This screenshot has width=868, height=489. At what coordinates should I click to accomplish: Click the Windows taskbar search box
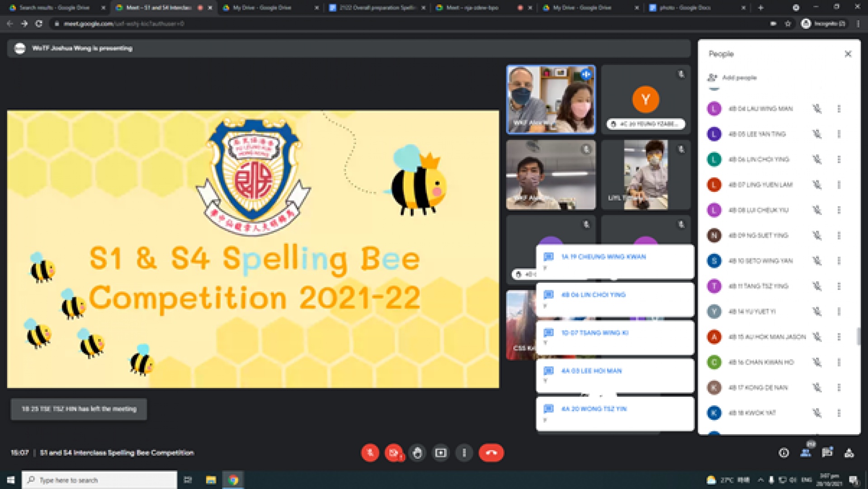point(99,480)
